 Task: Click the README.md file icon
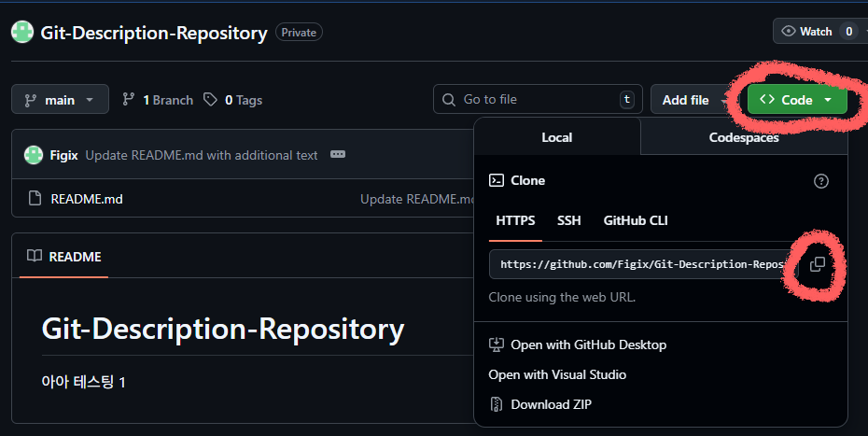35,198
